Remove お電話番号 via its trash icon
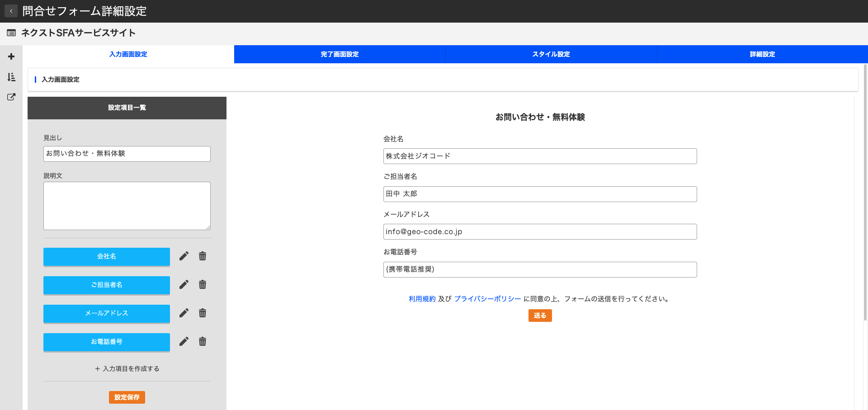Viewport: 868px width, 410px height. 202,341
